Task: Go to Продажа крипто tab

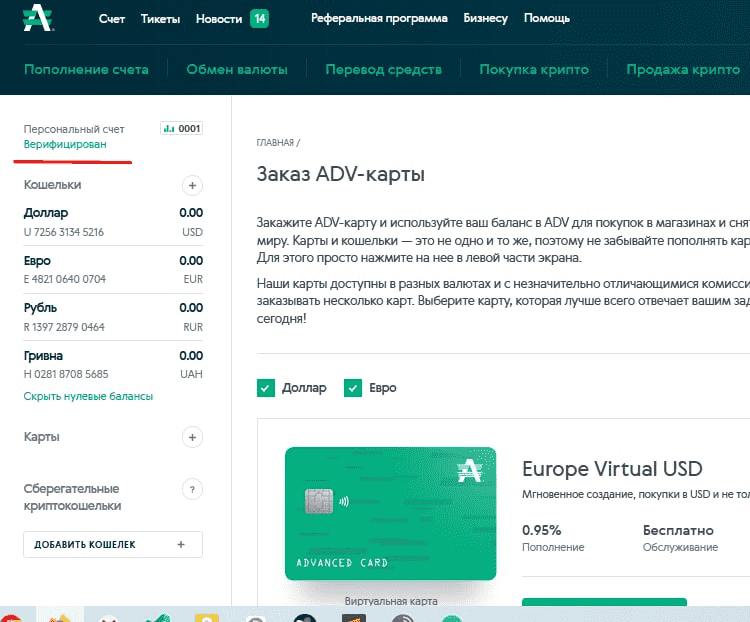Action: click(683, 69)
